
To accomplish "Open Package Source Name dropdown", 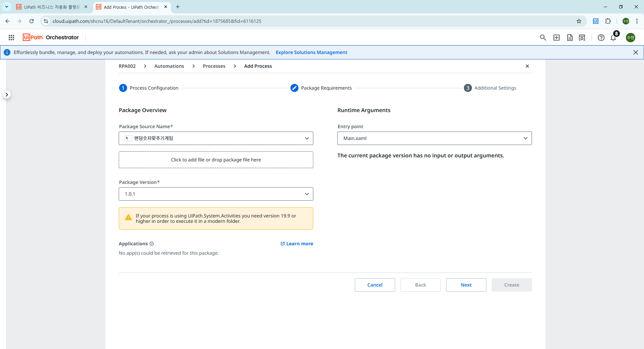I will [x=216, y=138].
